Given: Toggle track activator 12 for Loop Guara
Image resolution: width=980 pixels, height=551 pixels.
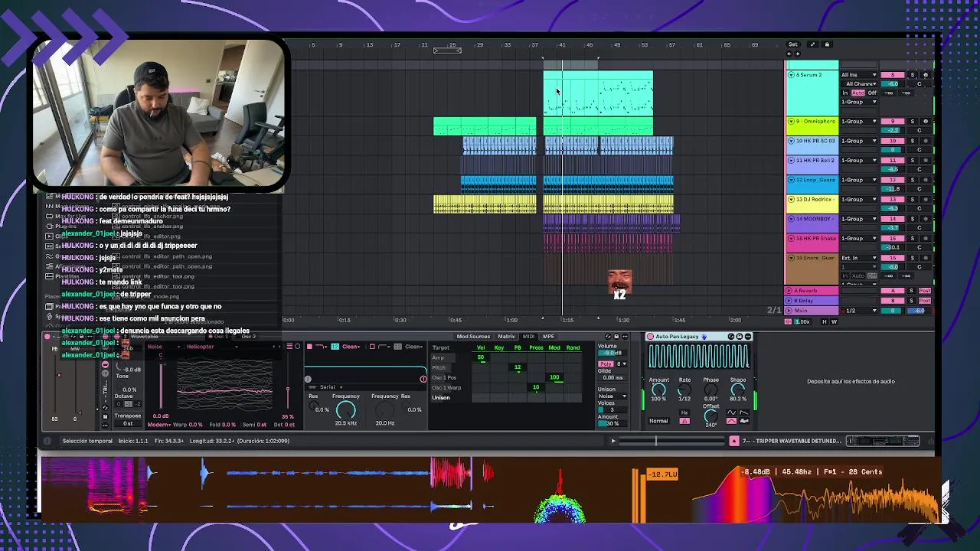Looking at the screenshot, I should point(893,180).
